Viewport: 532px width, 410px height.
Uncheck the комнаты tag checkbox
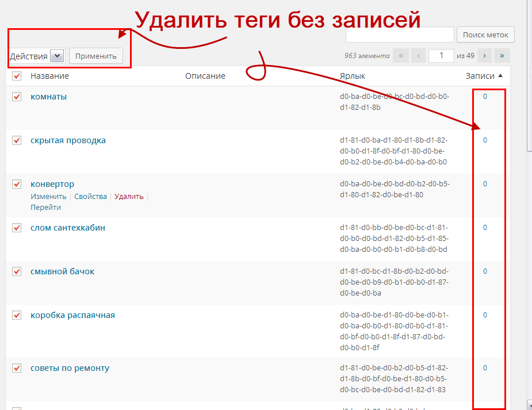click(x=17, y=97)
